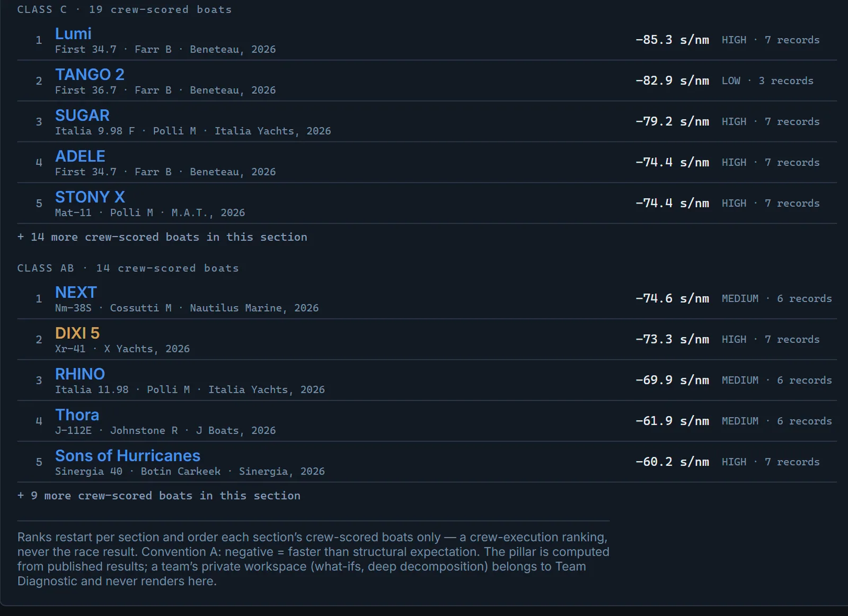Open the STONY X boat link
The height and width of the screenshot is (616, 848).
(x=90, y=197)
